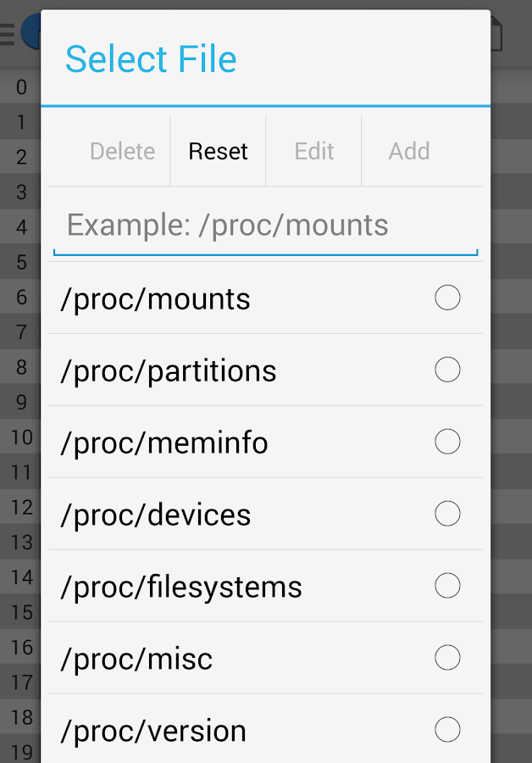Choose the /proc/mounts list entry text

[x=156, y=299]
